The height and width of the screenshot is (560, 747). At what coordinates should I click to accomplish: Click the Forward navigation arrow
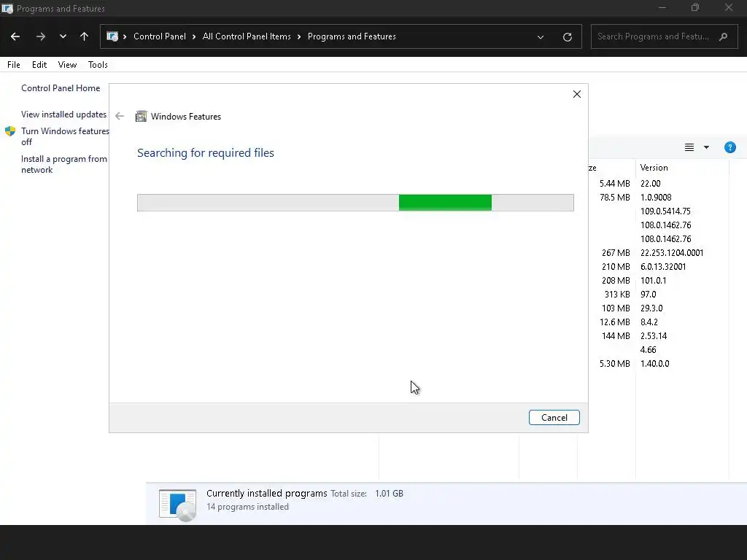41,36
